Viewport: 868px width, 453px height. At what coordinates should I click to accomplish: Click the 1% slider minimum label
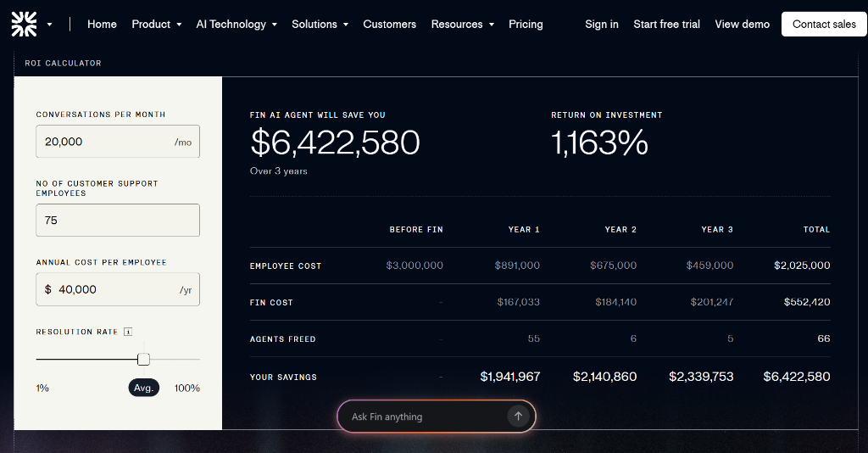pos(42,389)
